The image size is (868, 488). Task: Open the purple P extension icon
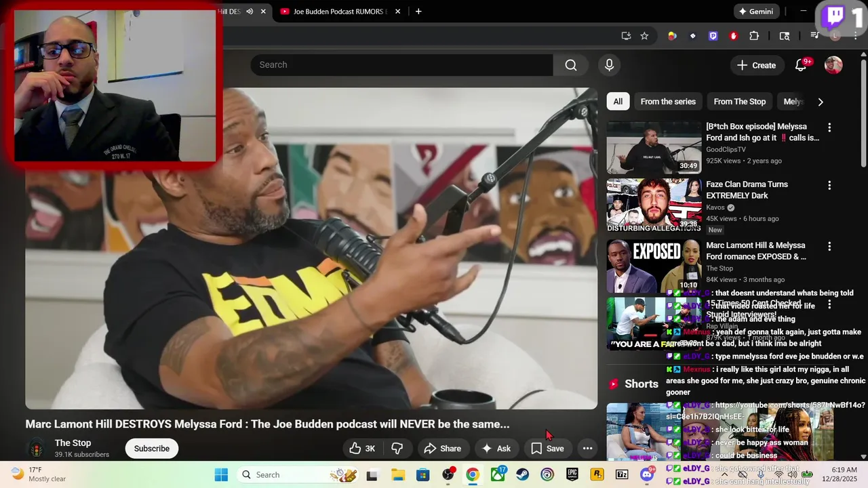point(713,36)
